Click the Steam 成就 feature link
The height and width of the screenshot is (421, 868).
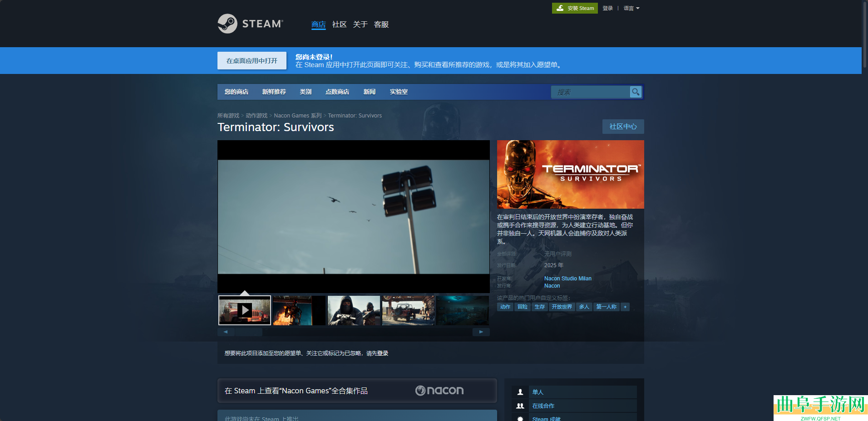(x=547, y=419)
